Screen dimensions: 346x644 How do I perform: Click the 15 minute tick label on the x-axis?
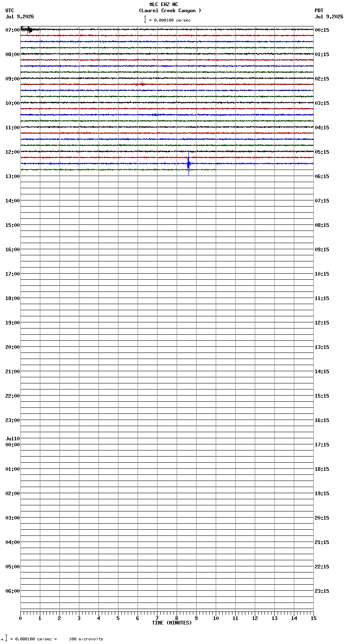tap(313, 618)
